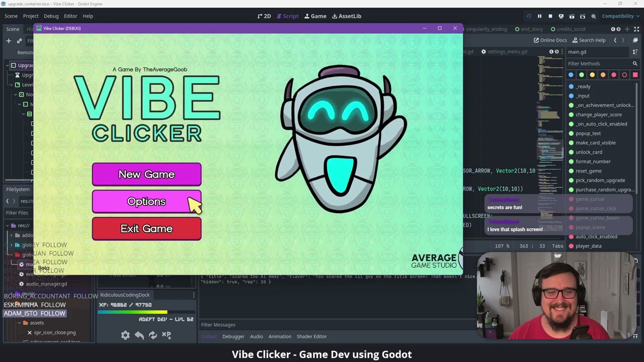This screenshot has height=362, width=644.
Task: Click the RidiculousCodingDock XP plus icon
Action: coord(167,335)
